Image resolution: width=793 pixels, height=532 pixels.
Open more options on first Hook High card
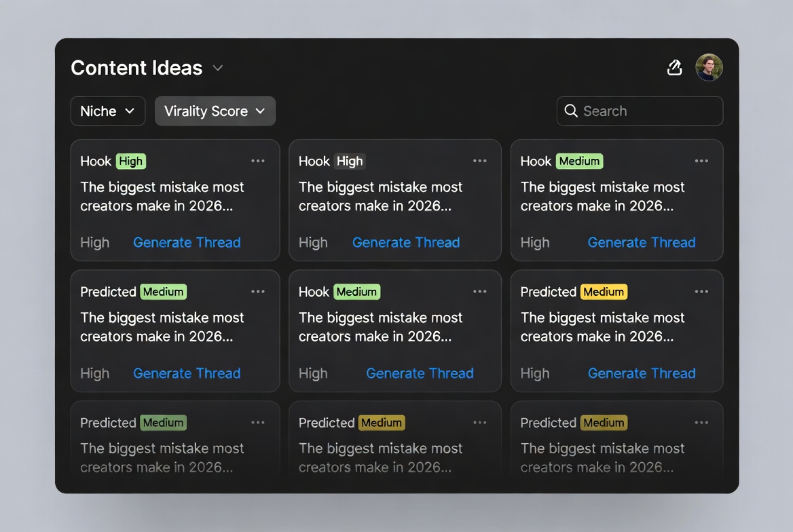pyautogui.click(x=258, y=161)
